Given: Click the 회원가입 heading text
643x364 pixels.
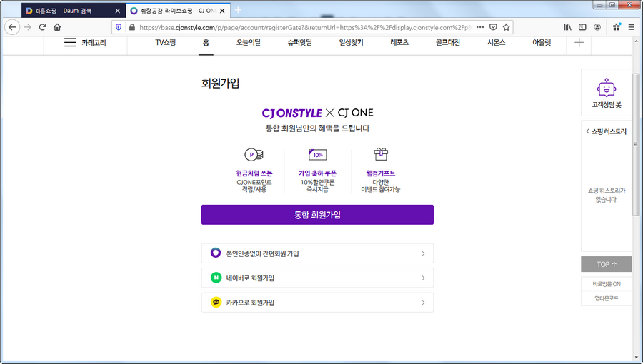Looking at the screenshot, I should pos(220,83).
